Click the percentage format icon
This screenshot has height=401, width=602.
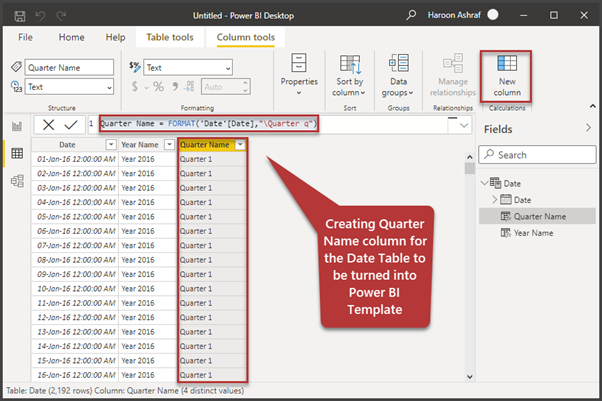158,86
